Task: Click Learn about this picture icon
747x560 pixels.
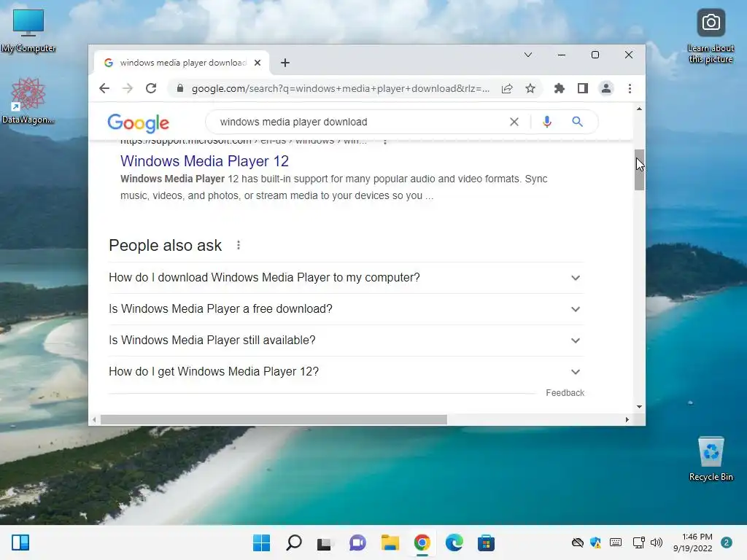Action: 711,36
